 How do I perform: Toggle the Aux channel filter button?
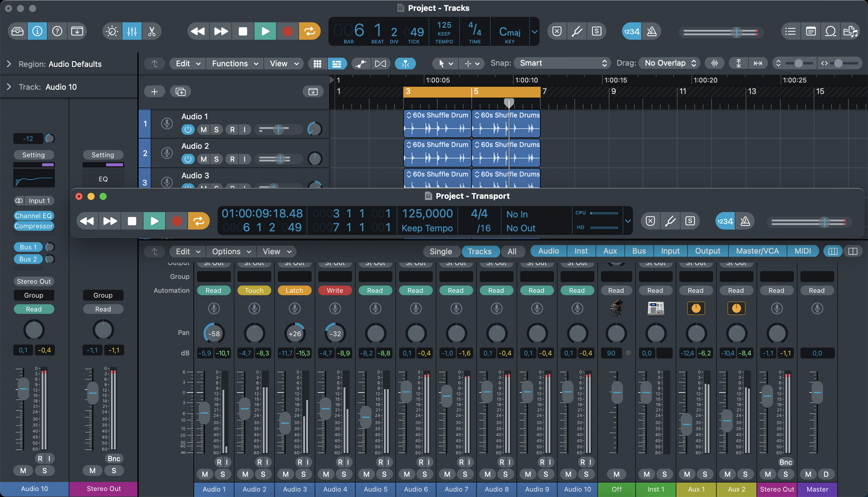pyautogui.click(x=610, y=251)
